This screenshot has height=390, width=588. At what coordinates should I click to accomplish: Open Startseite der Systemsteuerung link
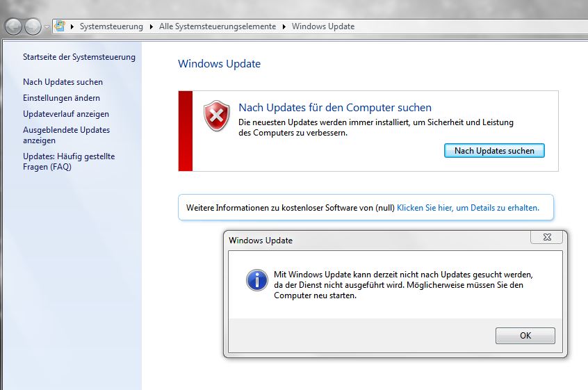[x=79, y=57]
